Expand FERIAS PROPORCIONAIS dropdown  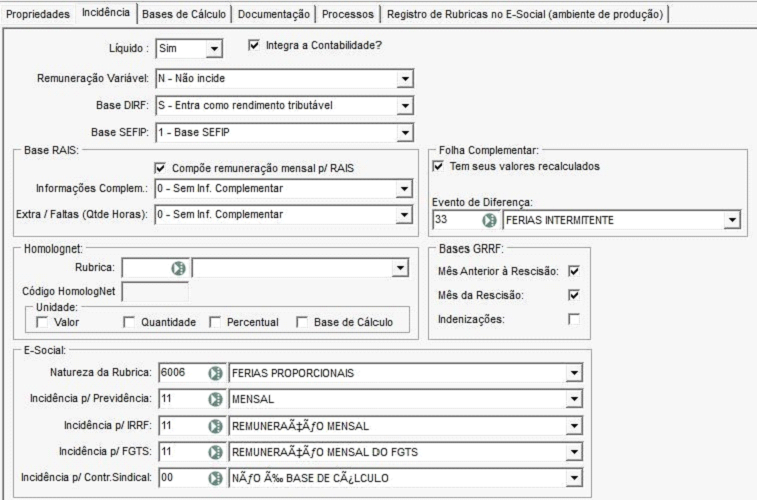click(x=574, y=373)
